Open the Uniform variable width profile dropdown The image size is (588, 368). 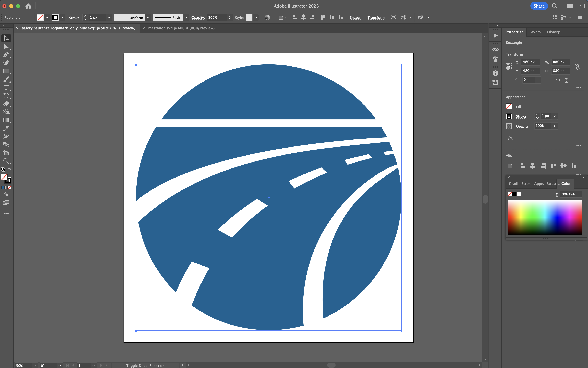[x=148, y=18]
